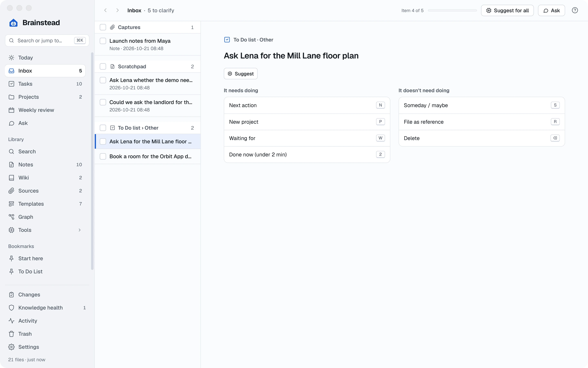This screenshot has height=368, width=588.
Task: Open Today in the sidebar
Action: (45, 58)
